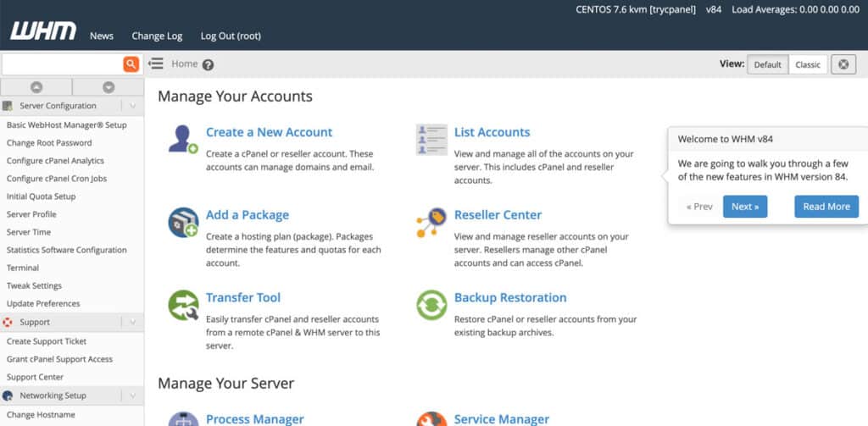Open Server Time
The image size is (868, 426).
pyautogui.click(x=29, y=232)
